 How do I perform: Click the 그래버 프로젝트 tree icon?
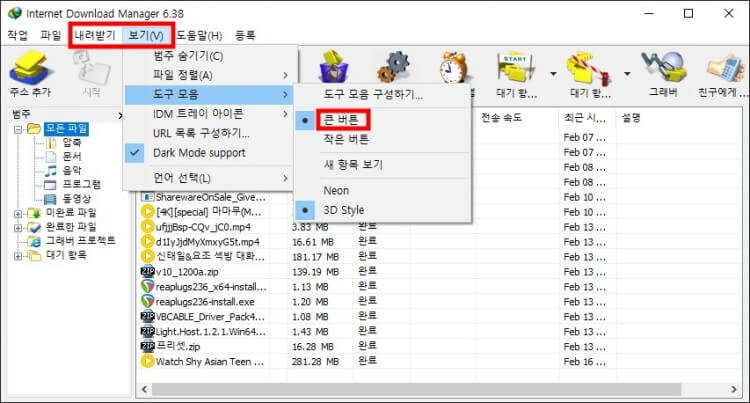coord(34,241)
